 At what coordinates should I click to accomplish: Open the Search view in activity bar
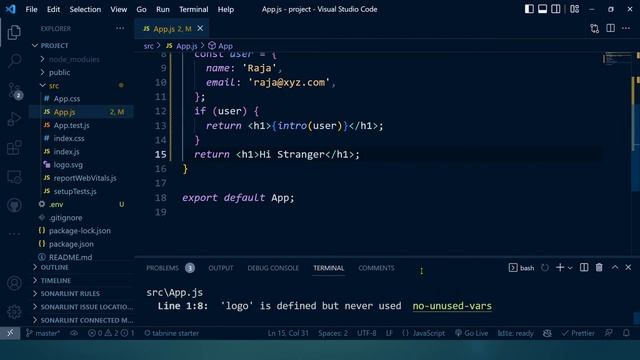[x=14, y=61]
